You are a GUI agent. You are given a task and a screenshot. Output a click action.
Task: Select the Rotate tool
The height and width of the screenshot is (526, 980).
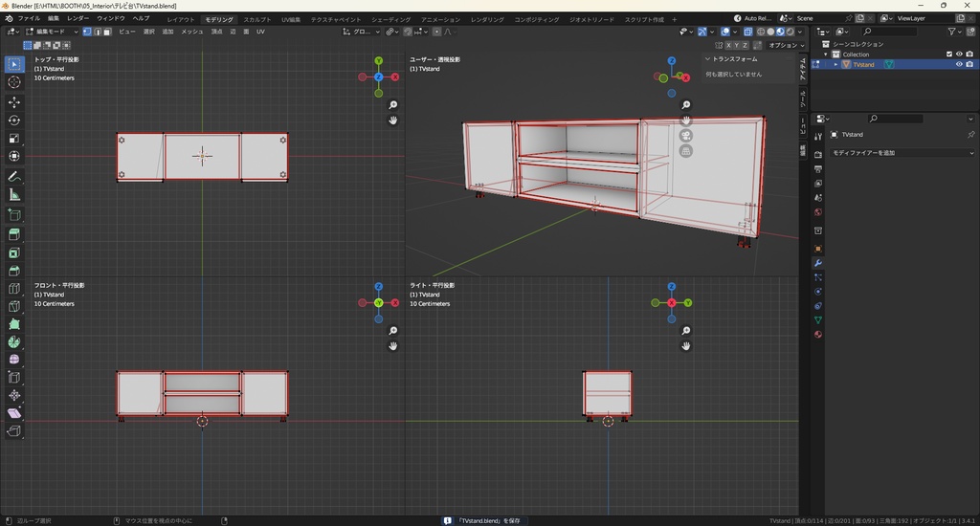point(14,121)
